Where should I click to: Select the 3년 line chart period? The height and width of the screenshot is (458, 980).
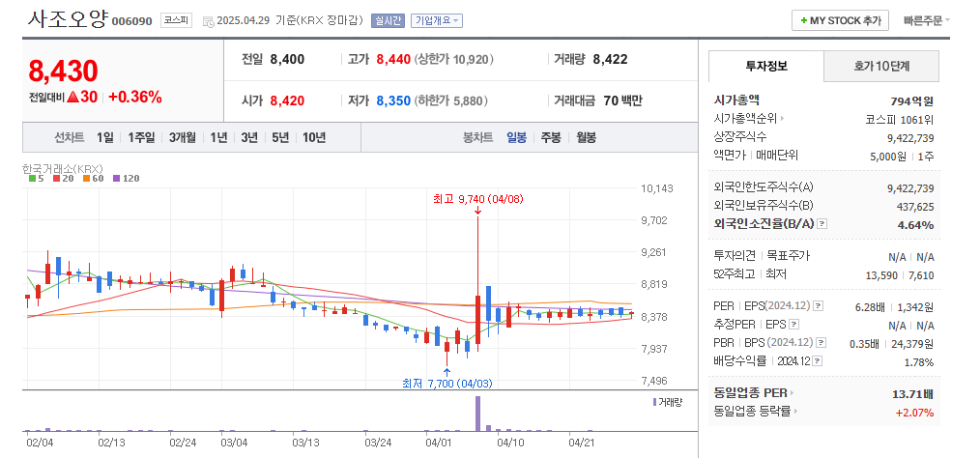tap(249, 137)
